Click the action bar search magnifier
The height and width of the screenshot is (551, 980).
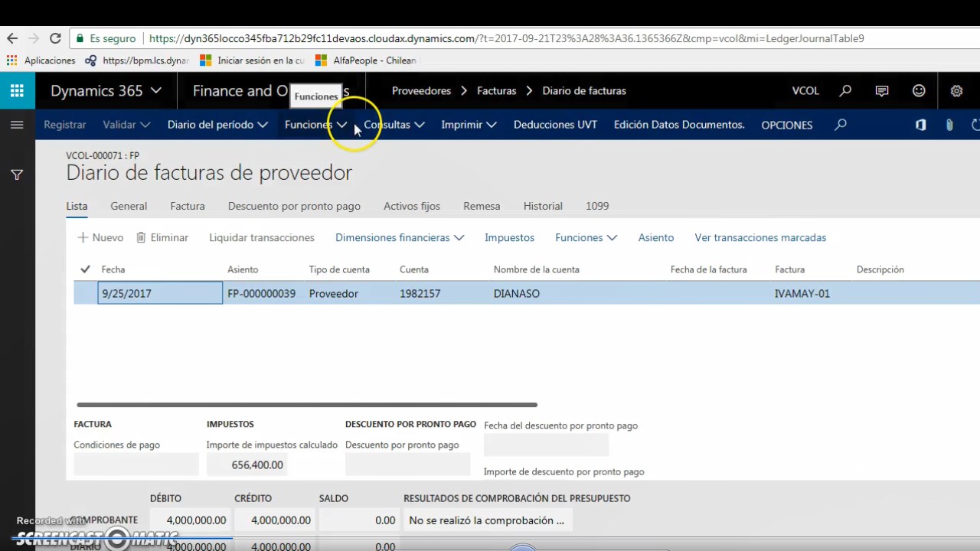click(x=841, y=124)
